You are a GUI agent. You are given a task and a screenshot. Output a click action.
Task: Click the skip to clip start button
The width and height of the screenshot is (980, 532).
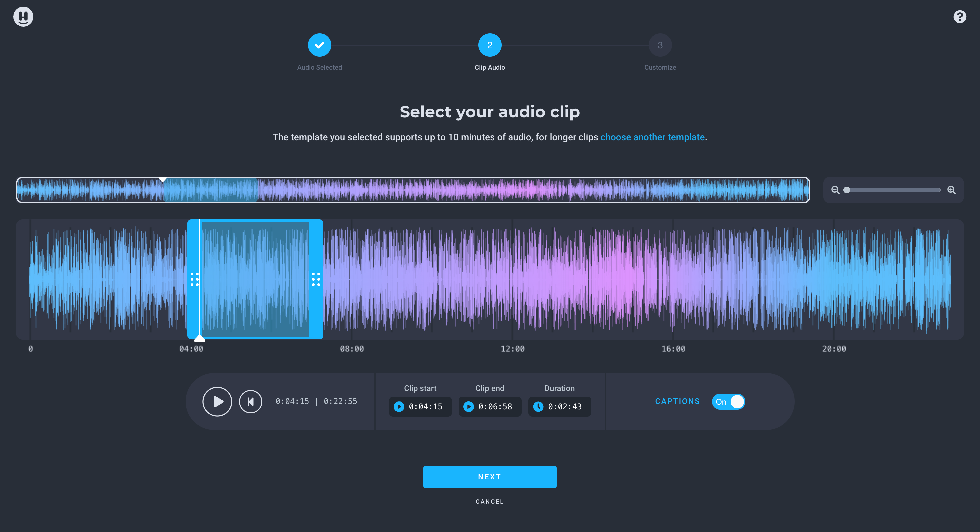coord(250,401)
